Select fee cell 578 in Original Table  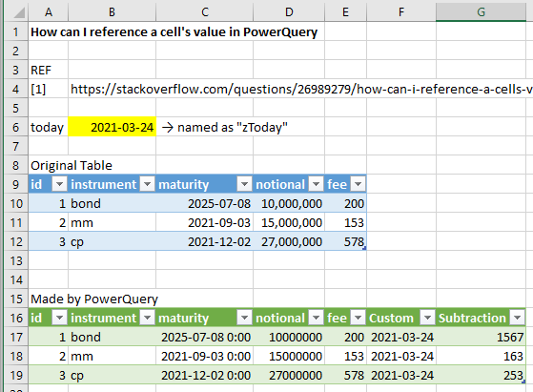click(x=346, y=241)
